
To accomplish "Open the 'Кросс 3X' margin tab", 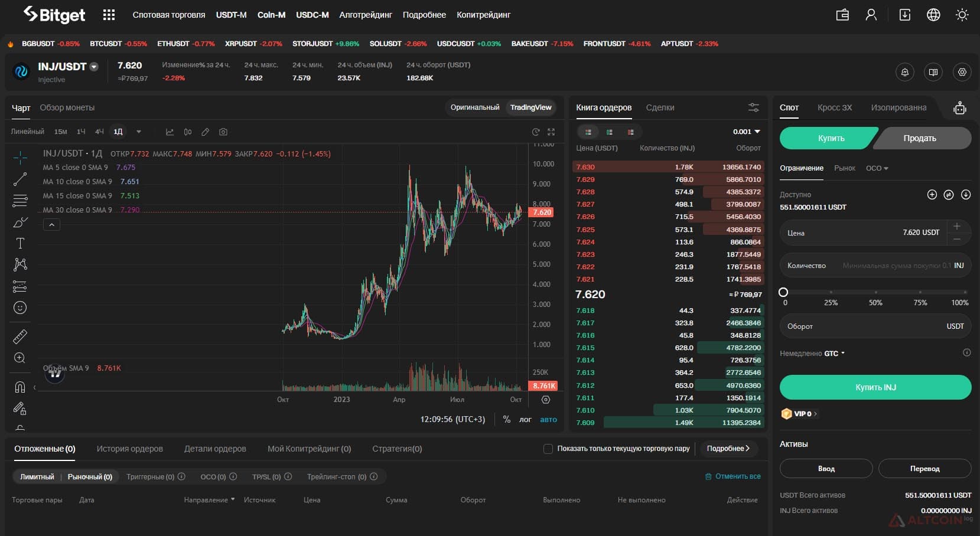I will click(835, 107).
